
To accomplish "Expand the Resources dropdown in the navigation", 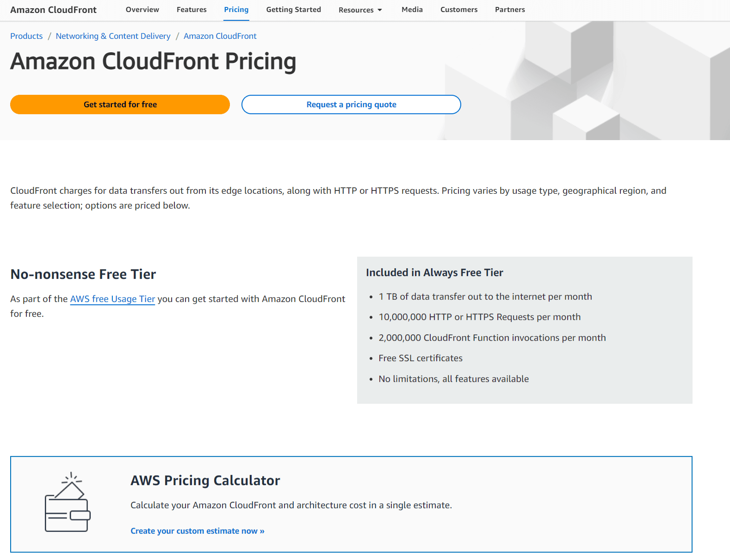I will [360, 10].
